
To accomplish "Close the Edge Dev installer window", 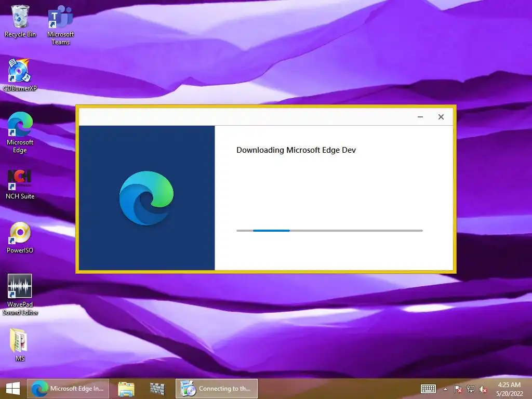I will 441,117.
